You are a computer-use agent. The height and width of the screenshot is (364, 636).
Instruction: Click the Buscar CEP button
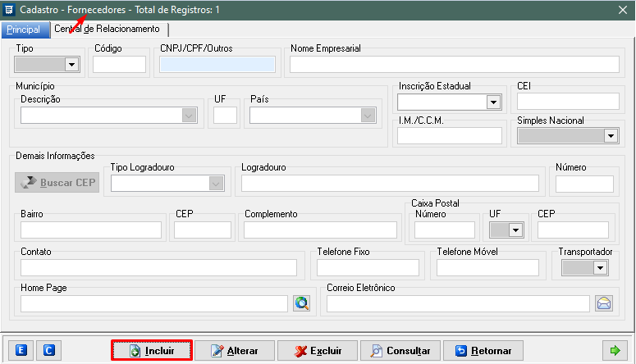click(57, 182)
